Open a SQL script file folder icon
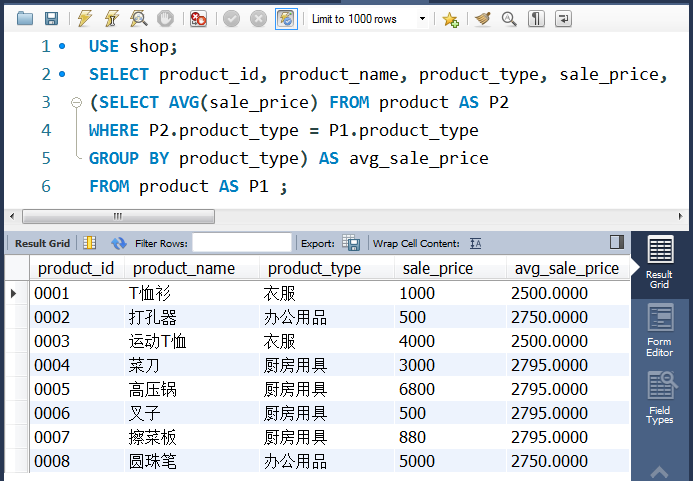The height and width of the screenshot is (481, 693). click(x=25, y=19)
